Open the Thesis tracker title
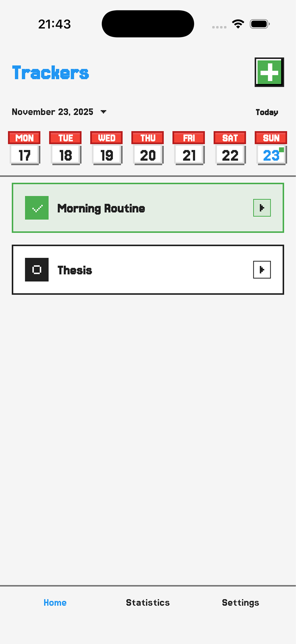 pos(75,270)
